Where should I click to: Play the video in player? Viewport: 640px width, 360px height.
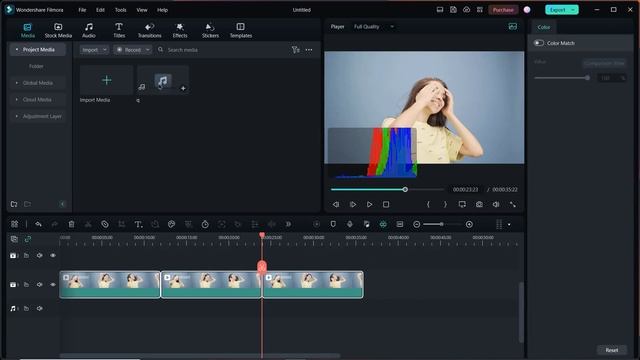tap(369, 204)
